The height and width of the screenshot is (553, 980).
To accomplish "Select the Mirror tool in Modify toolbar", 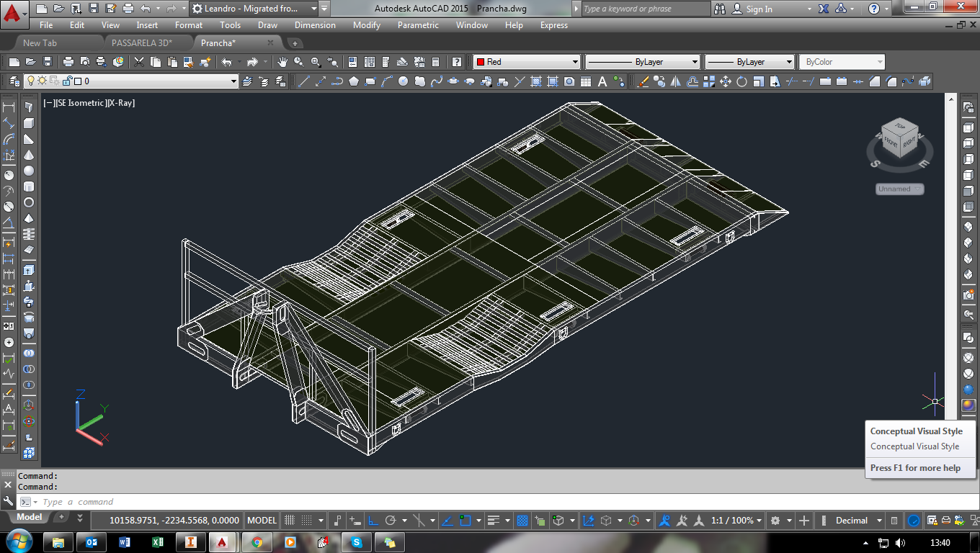I will pos(676,81).
